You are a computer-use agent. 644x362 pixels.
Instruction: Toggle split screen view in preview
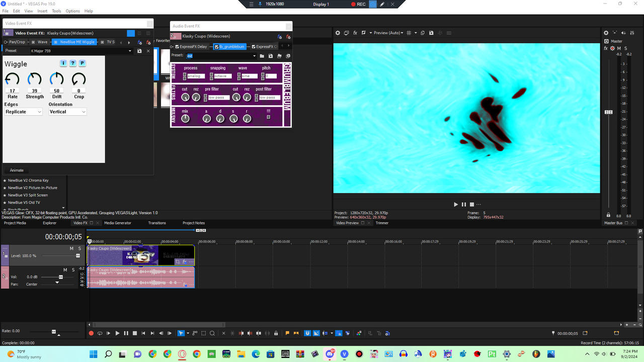point(364,33)
